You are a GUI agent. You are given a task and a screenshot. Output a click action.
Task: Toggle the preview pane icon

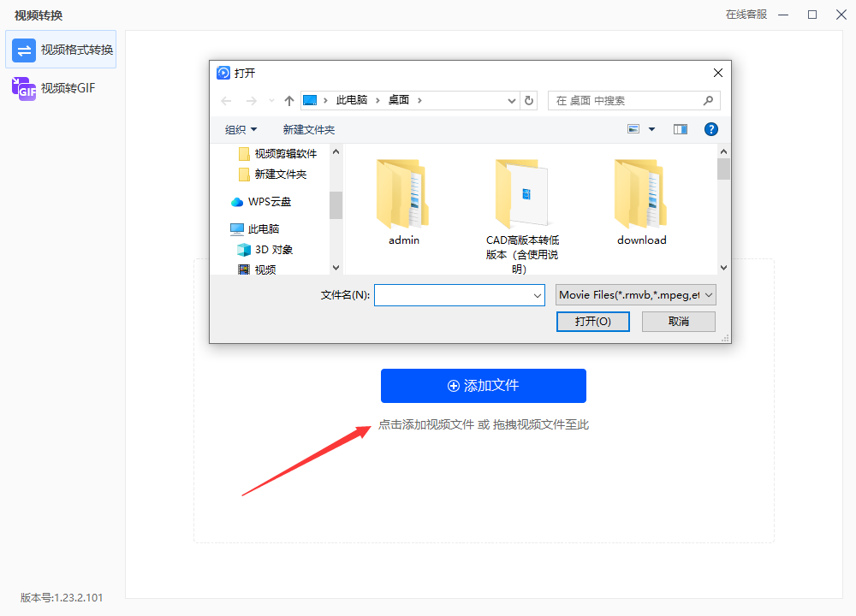click(681, 129)
